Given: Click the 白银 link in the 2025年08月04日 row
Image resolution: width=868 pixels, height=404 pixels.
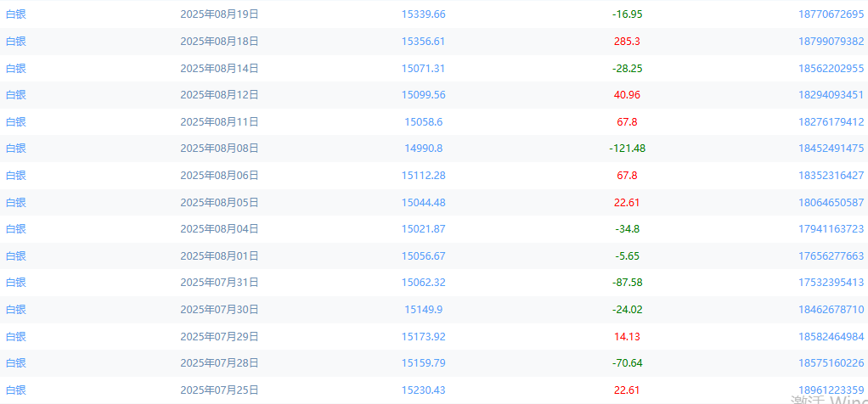Looking at the screenshot, I should coord(16,229).
